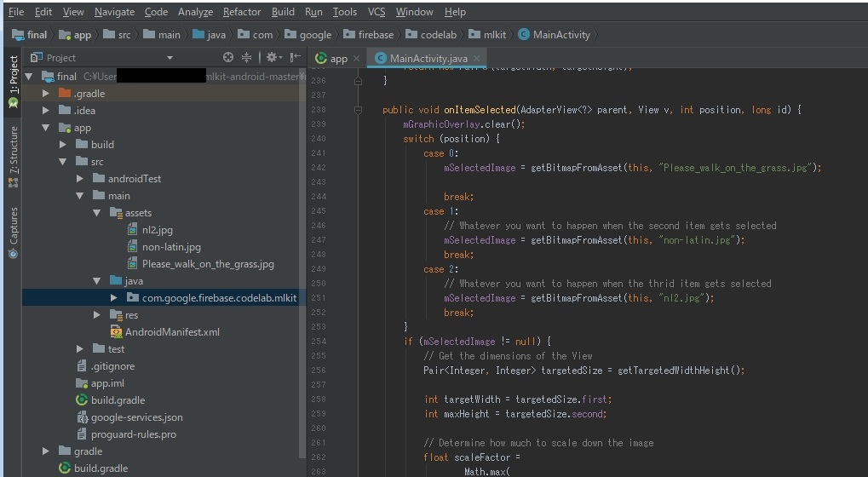Open the Help menu
Image resolution: width=868 pixels, height=477 pixels.
(x=455, y=12)
